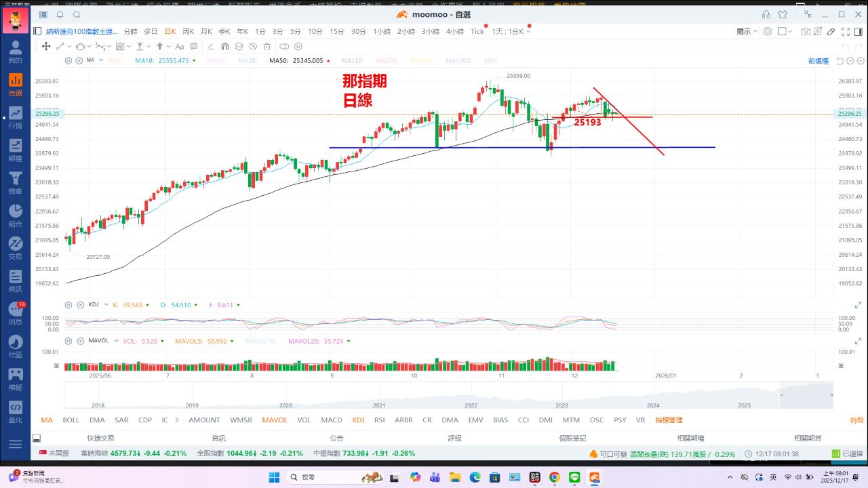Hide all drawings with the eye-slash icon
Viewport: 868px width, 488px height.
tap(253, 46)
